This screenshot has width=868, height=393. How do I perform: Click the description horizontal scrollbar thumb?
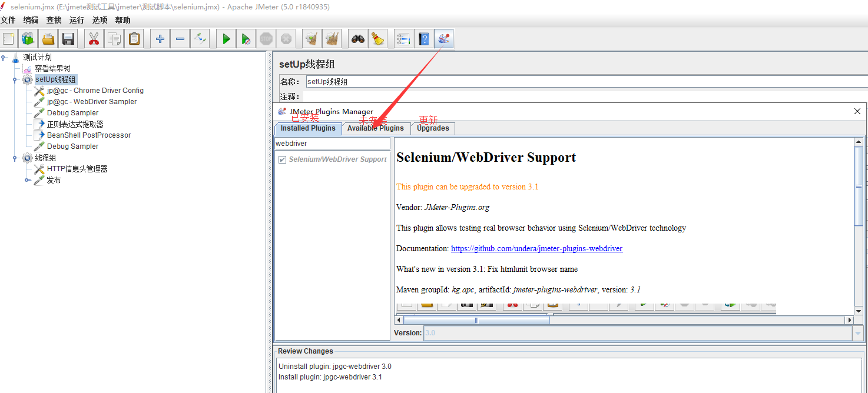pos(476,320)
